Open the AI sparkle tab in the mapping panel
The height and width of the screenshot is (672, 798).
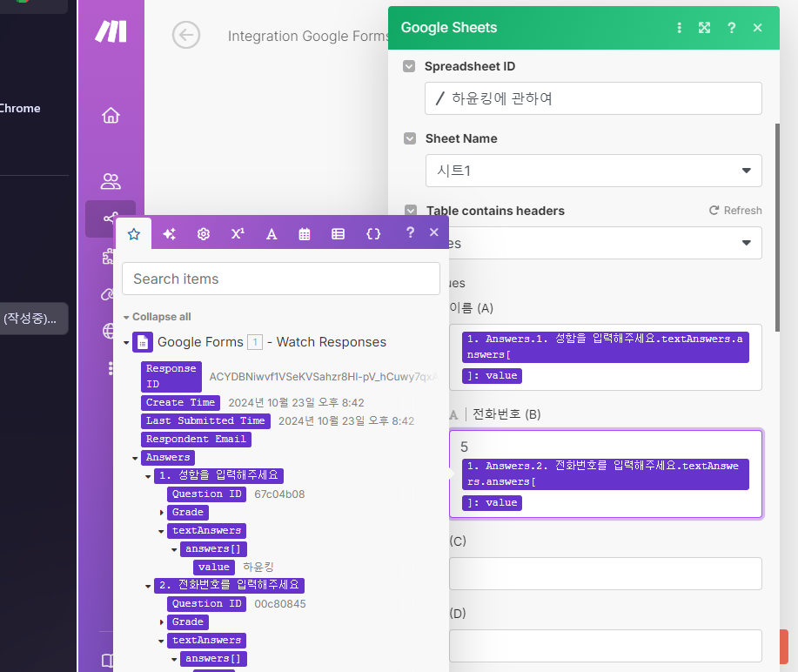pos(169,233)
